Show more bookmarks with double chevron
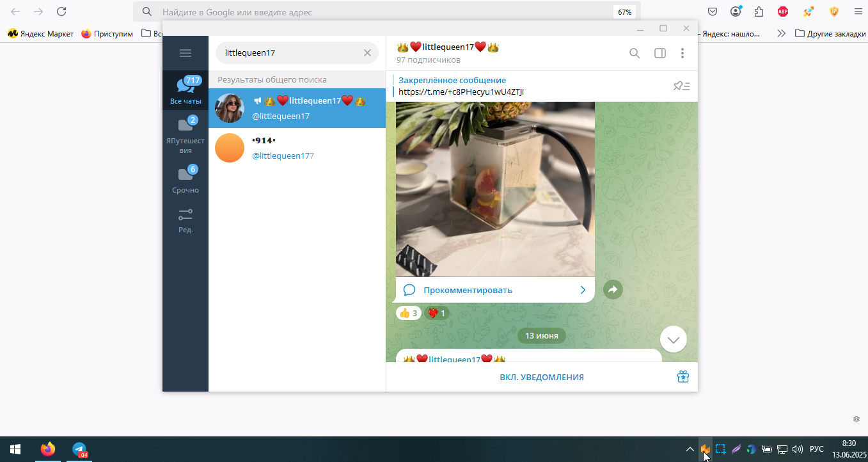 pos(781,33)
